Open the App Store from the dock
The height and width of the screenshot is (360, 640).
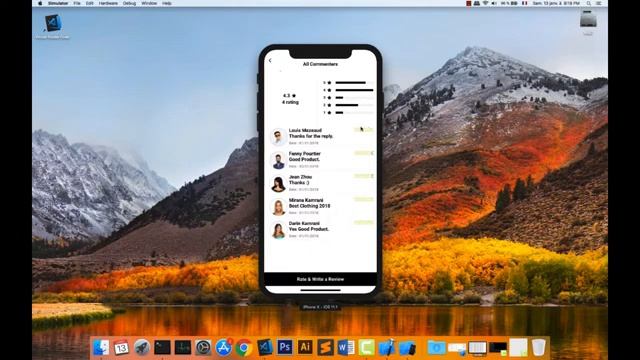224,347
